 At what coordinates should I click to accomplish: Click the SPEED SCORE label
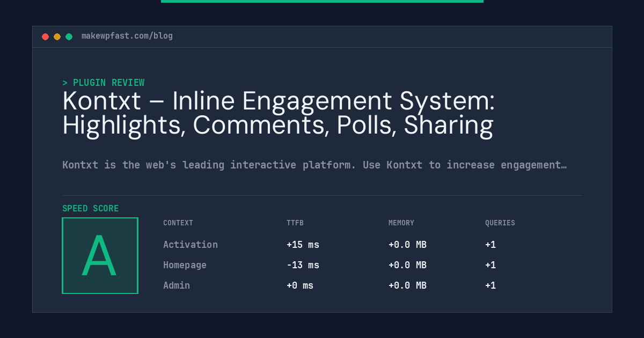91,208
